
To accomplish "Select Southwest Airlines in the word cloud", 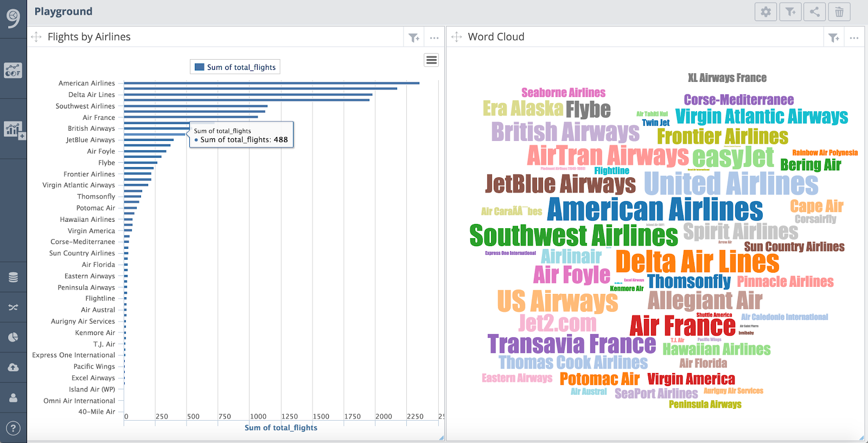I will (573, 236).
